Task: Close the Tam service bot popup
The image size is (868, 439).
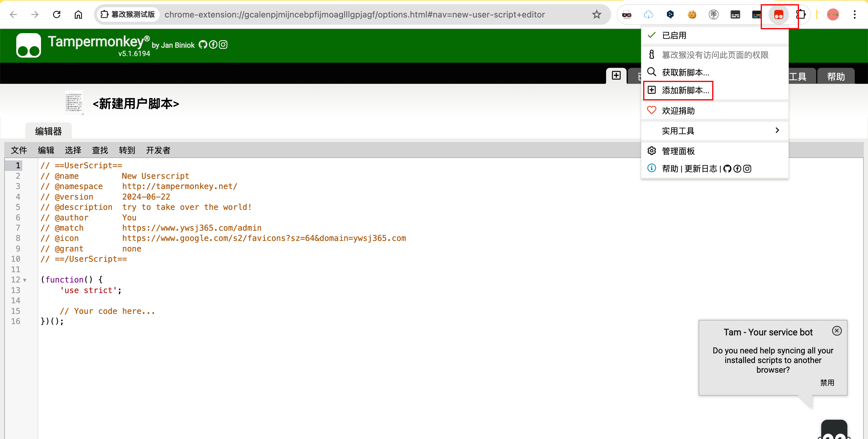Action: [837, 330]
